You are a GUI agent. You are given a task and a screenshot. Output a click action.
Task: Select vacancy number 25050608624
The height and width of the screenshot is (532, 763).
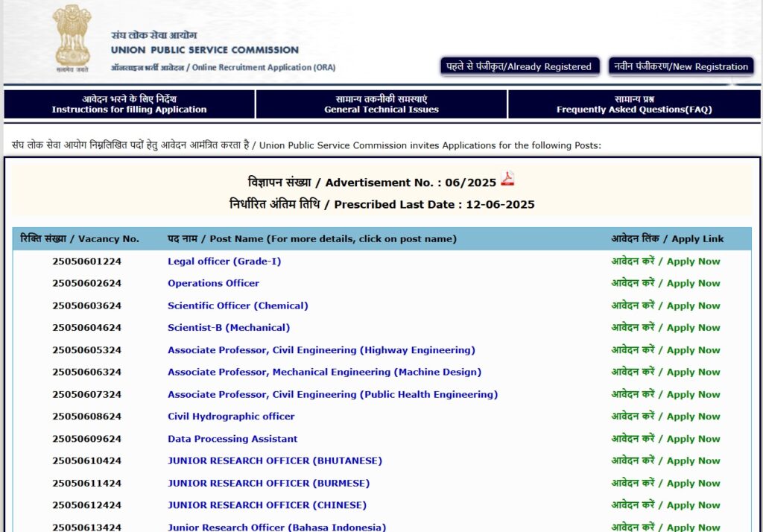coord(86,417)
